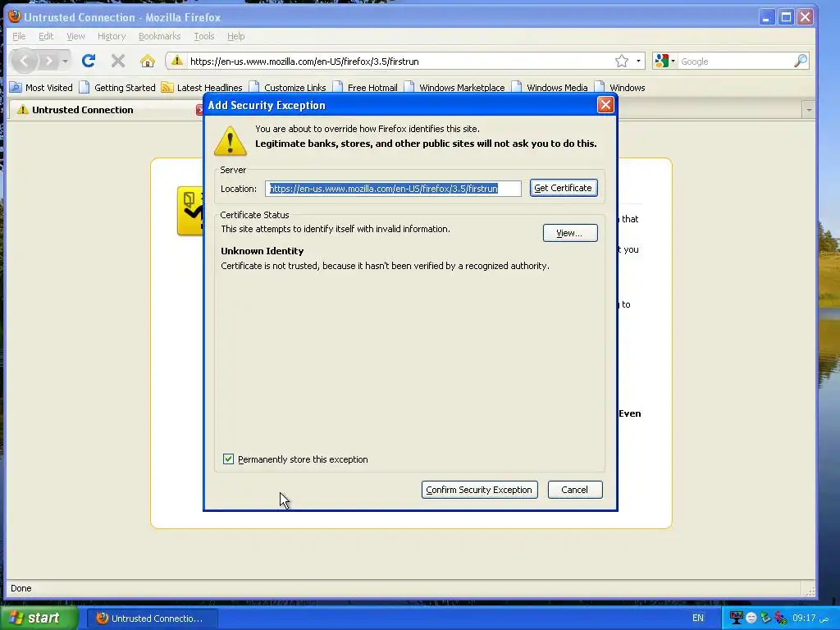
Task: Click the warning site identity icon in address bar
Action: tap(177, 61)
